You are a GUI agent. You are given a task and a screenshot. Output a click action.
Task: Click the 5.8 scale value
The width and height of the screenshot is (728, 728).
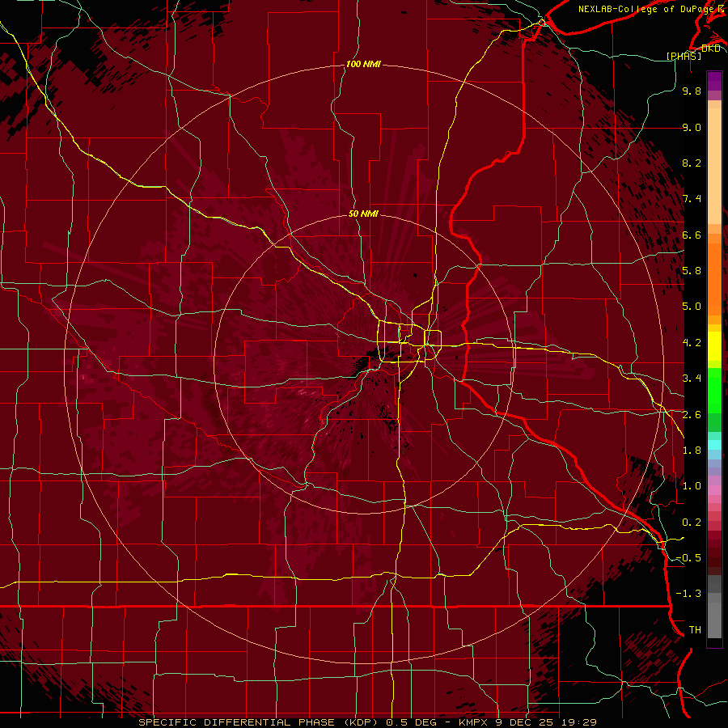tap(692, 271)
